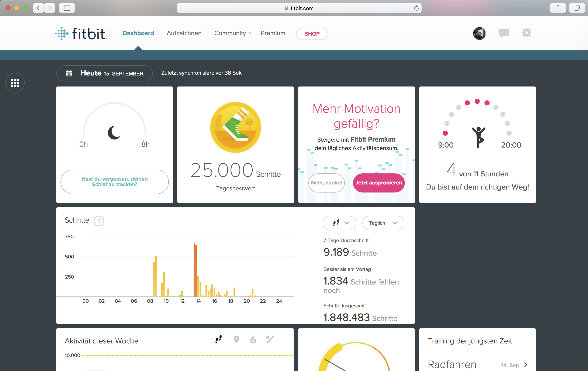Open the steps metric dropdown
This screenshot has height=371, width=588.
[x=339, y=223]
